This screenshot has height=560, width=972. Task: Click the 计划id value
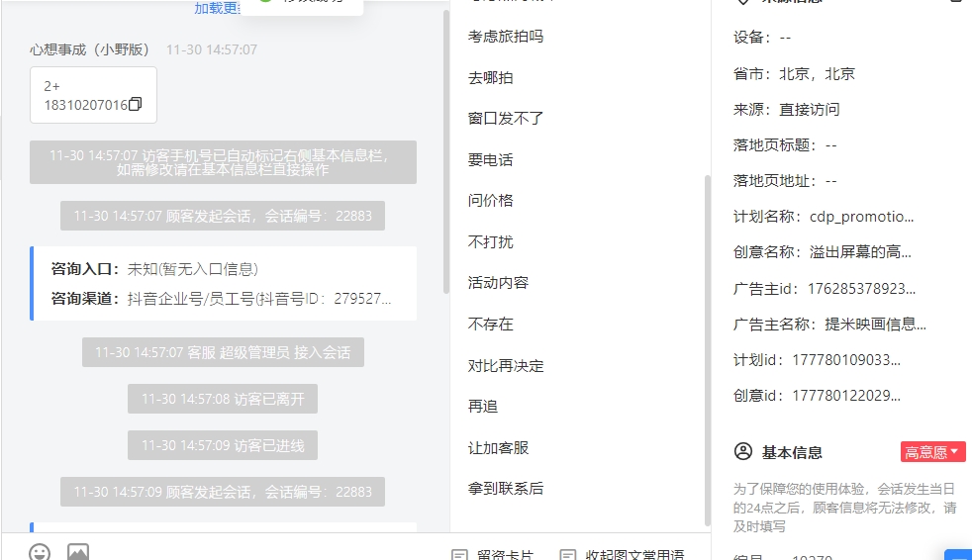(846, 360)
